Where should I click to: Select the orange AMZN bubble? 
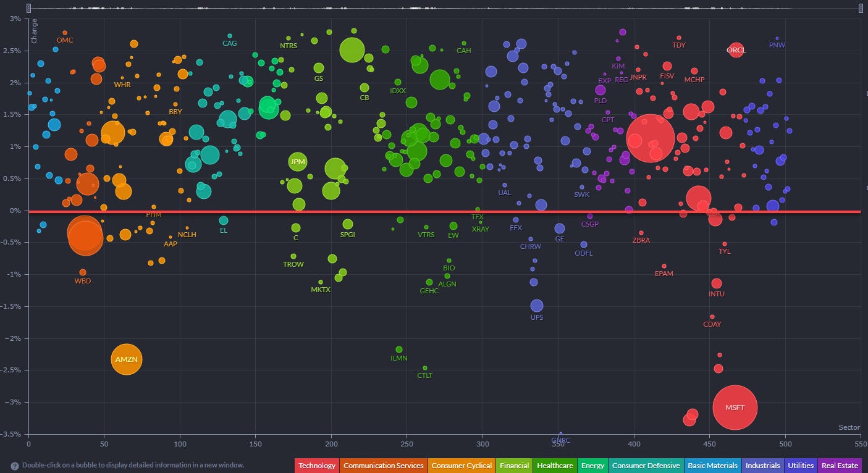click(126, 359)
